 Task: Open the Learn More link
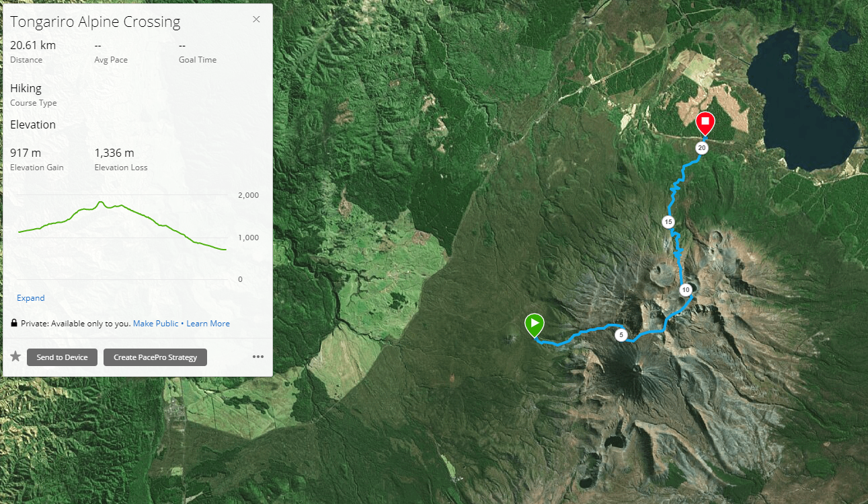pyautogui.click(x=208, y=324)
